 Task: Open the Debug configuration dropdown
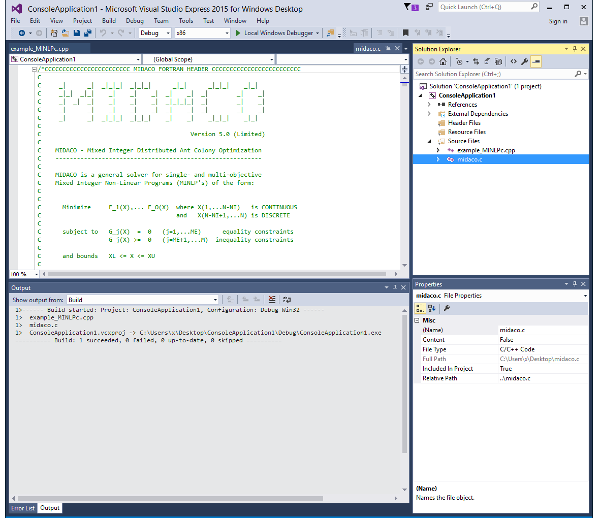point(155,33)
